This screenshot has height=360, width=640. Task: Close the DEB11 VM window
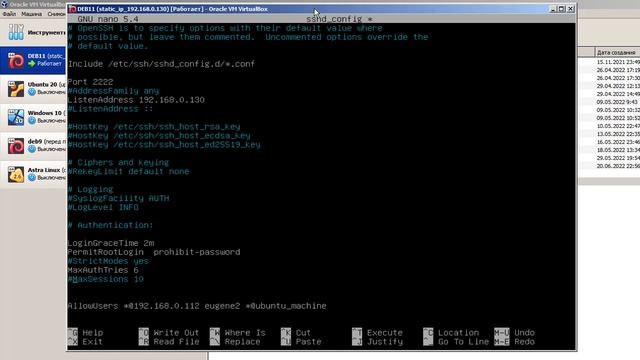[x=571, y=9]
